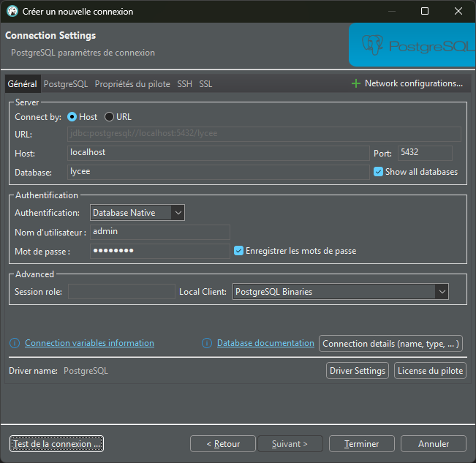
Task: Open the SSH tab
Action: point(184,84)
